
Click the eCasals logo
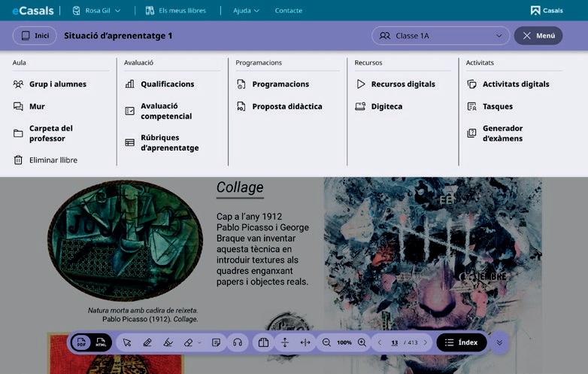click(x=33, y=11)
